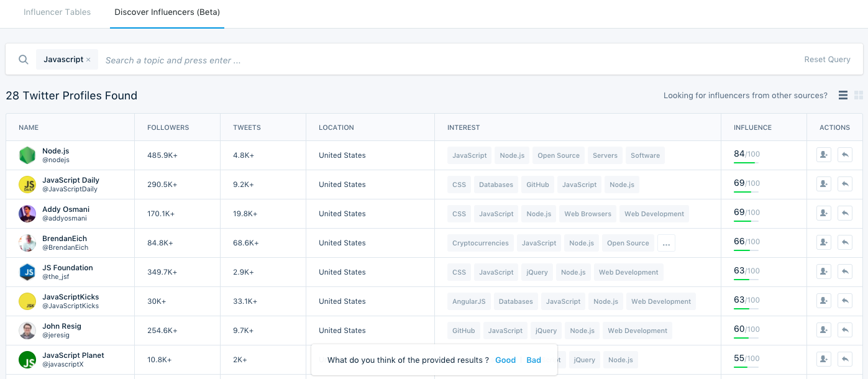Reply to John Resig profile
The width and height of the screenshot is (868, 379).
coord(845,330)
